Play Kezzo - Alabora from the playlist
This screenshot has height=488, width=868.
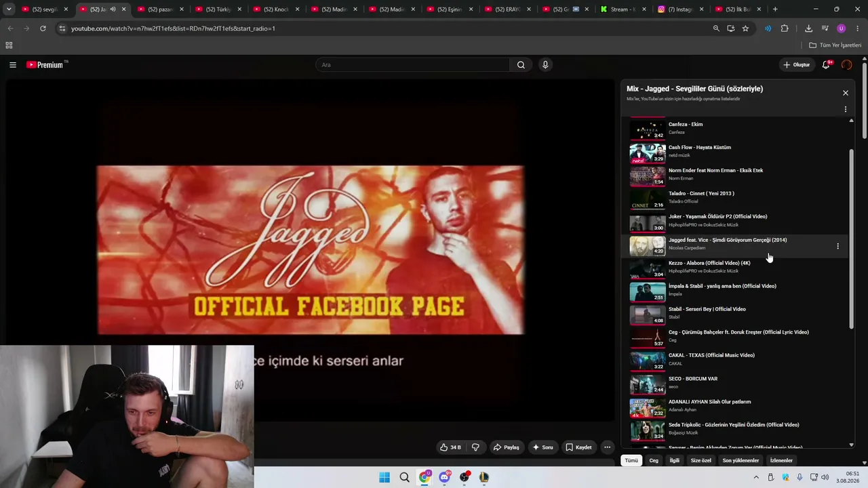[x=736, y=268]
